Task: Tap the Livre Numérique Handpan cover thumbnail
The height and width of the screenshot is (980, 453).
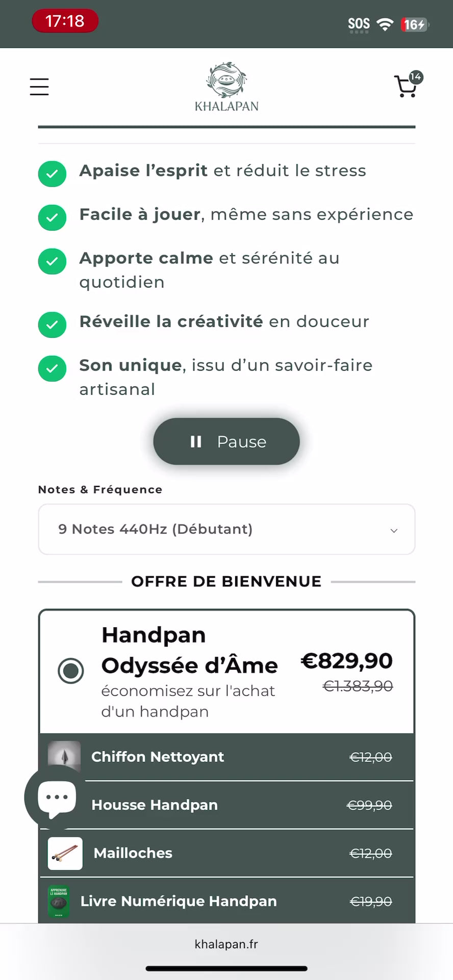Action: (x=58, y=901)
